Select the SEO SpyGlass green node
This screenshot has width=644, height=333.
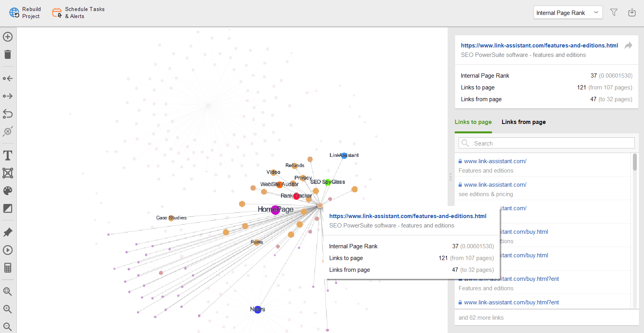(x=328, y=182)
